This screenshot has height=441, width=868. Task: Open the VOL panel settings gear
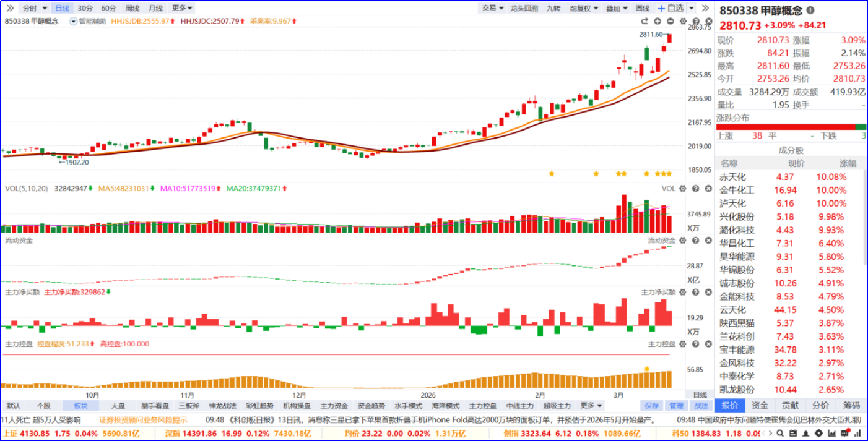tap(683, 188)
